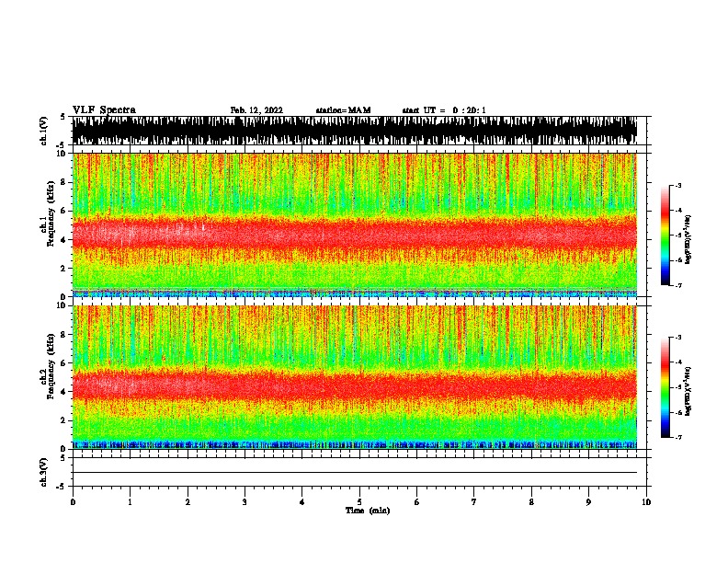
Task: Click time axis tick label "8"
Action: (531, 502)
